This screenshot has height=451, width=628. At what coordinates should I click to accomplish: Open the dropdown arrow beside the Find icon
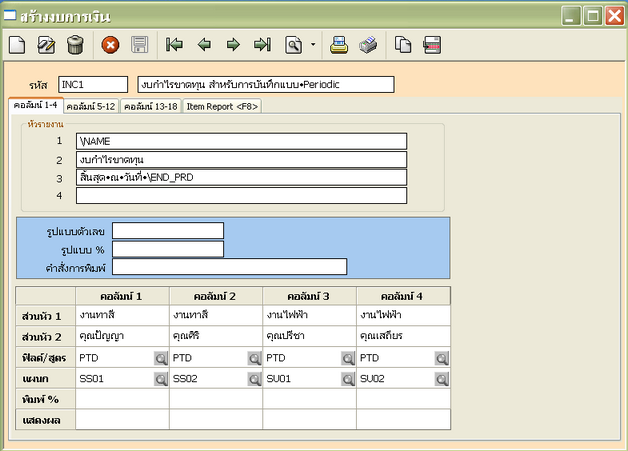point(313,44)
